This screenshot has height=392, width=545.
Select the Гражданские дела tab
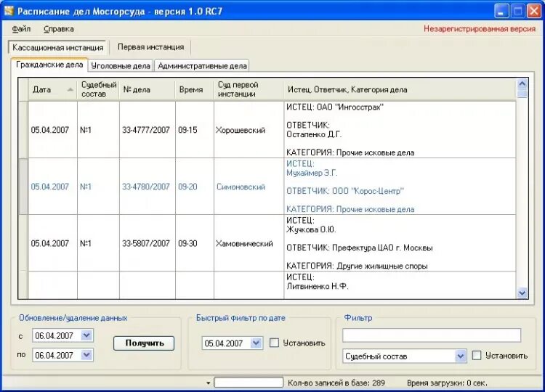pyautogui.click(x=49, y=65)
